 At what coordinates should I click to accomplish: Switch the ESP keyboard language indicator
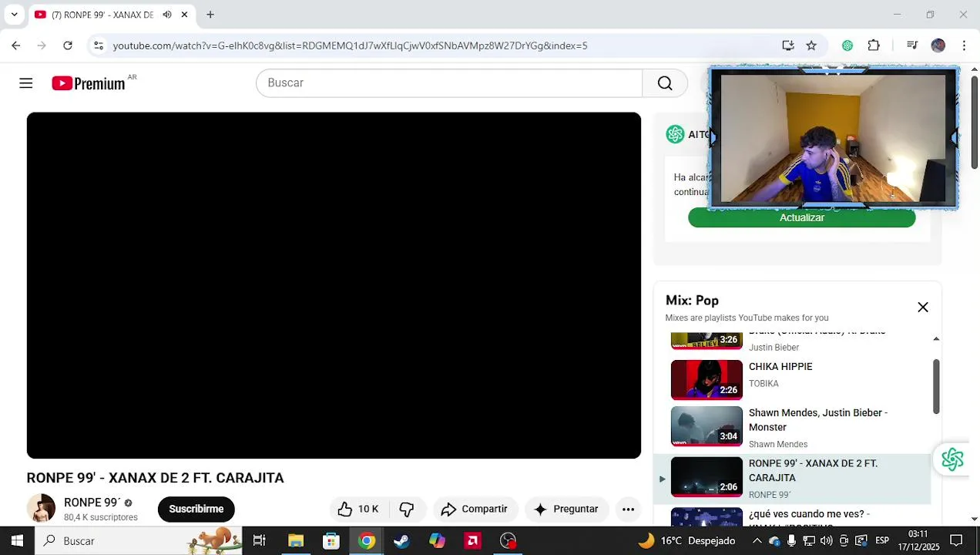click(882, 541)
